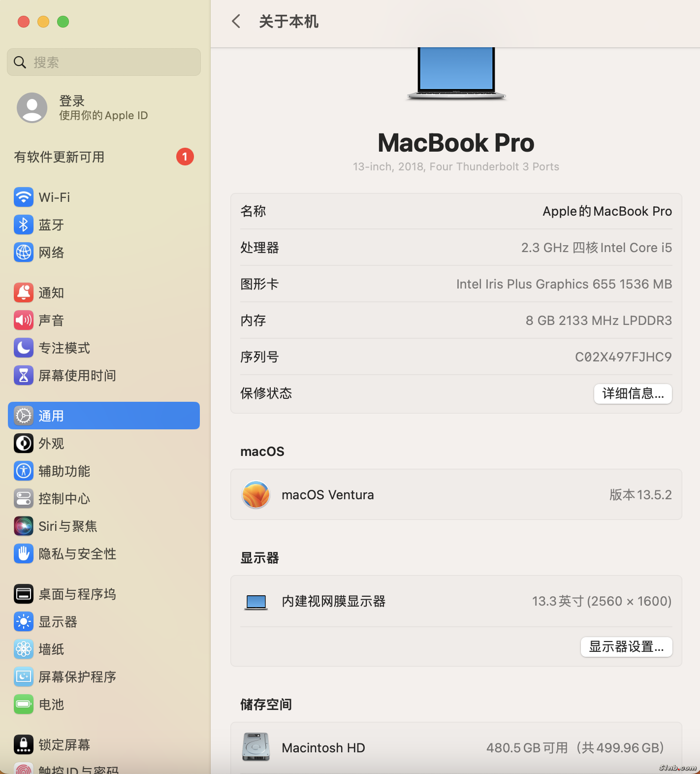This screenshot has height=774, width=700.
Task: Click storage text 480.5 GB可用
Action: tap(527, 748)
